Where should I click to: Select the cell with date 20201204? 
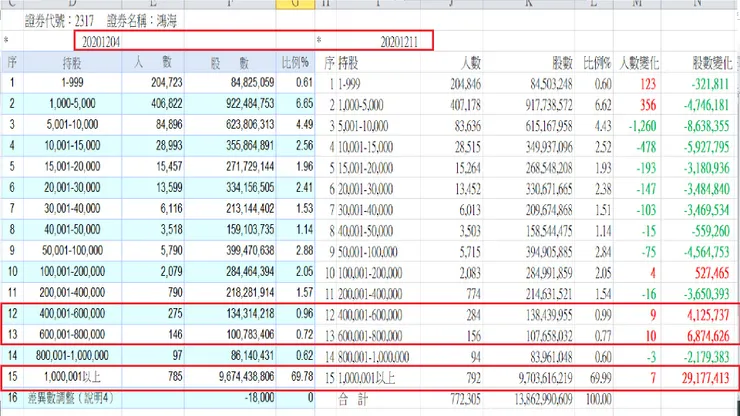tap(101, 42)
